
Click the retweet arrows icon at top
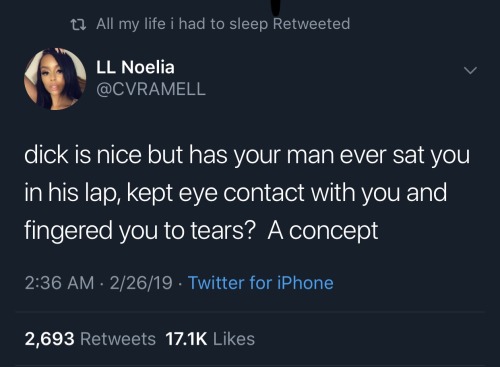click(x=78, y=25)
